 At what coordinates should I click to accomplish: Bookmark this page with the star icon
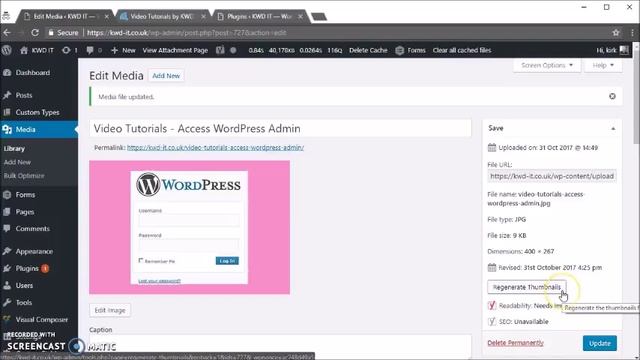coord(616,33)
